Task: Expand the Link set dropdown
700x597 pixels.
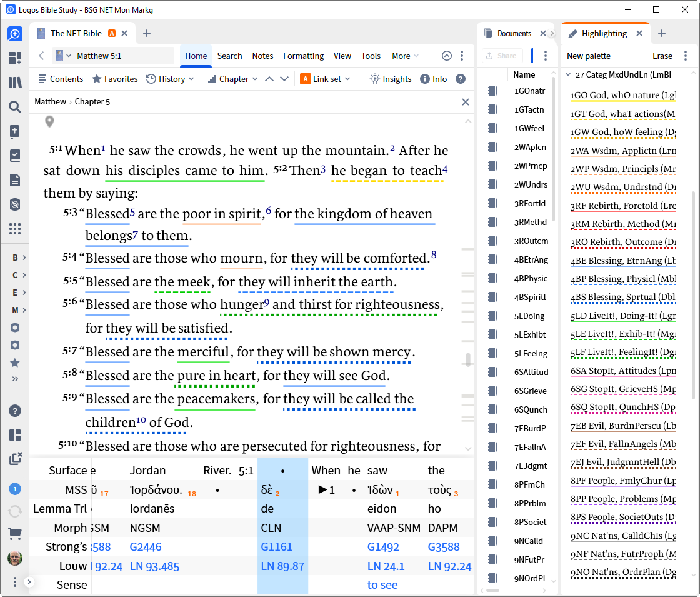Action: 325,79
